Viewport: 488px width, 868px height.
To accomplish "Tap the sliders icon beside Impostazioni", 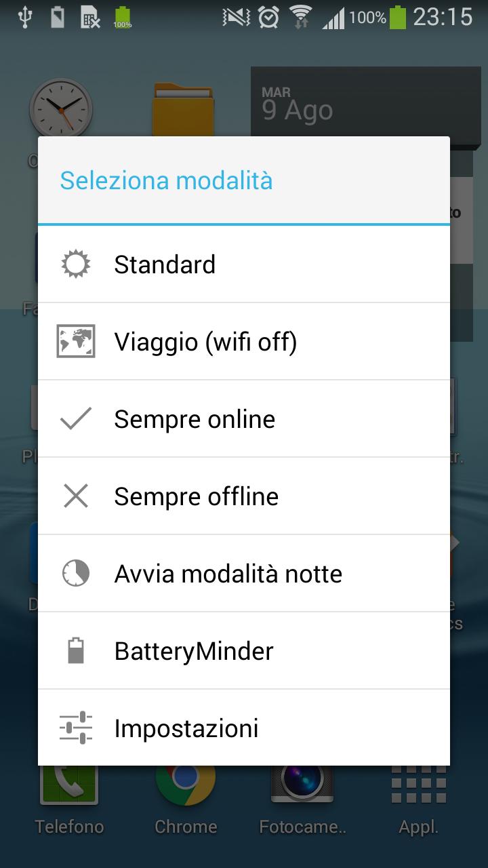I will point(75,728).
